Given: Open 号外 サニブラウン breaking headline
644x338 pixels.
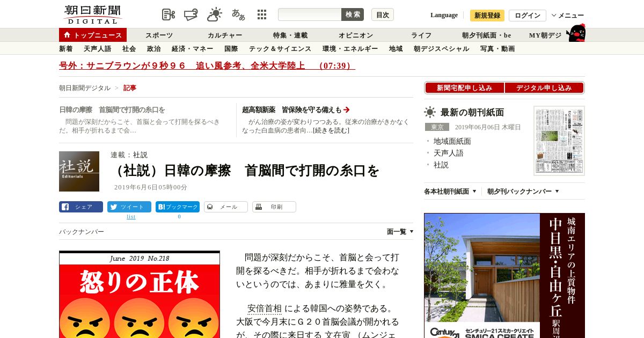Looking at the screenshot, I should click(207, 66).
